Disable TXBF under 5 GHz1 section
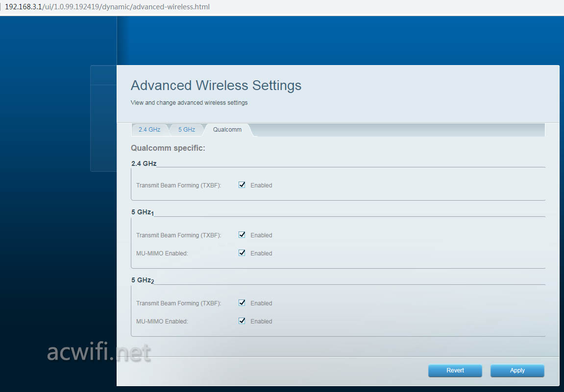This screenshot has height=392, width=564. tap(242, 234)
